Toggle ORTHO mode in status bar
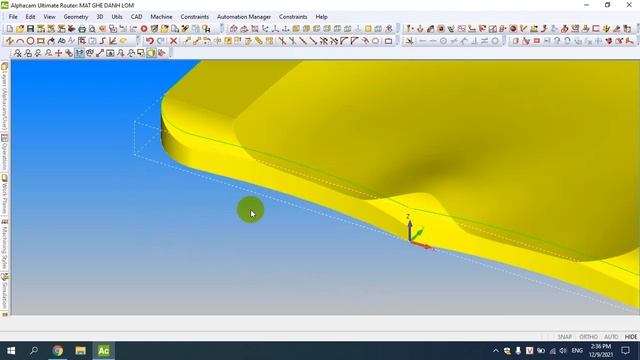 pos(588,337)
